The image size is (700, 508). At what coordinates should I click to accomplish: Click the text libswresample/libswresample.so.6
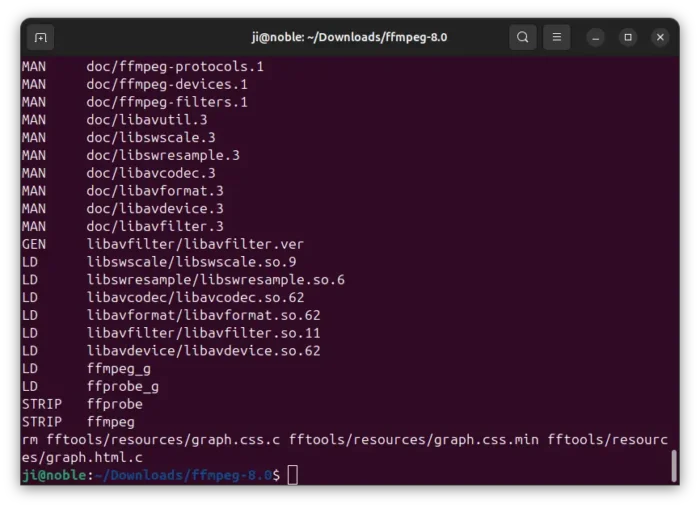pyautogui.click(x=216, y=280)
